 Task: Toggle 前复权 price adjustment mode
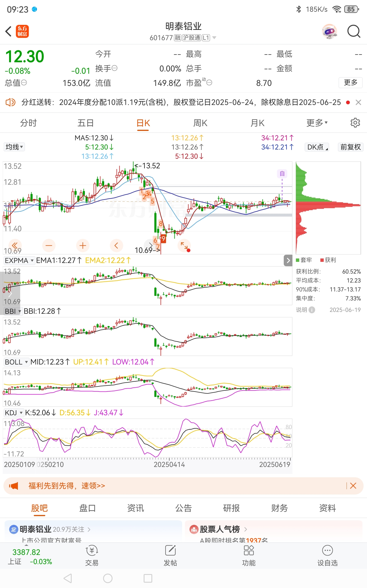click(350, 147)
